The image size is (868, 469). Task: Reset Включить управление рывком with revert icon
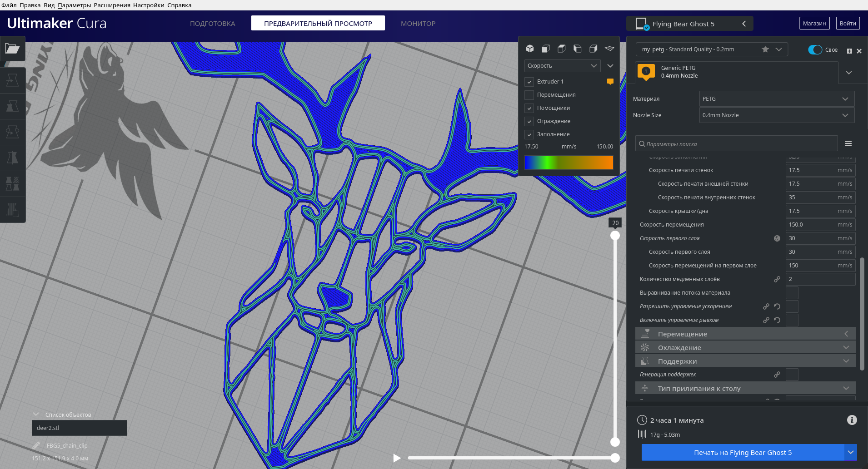click(x=777, y=320)
